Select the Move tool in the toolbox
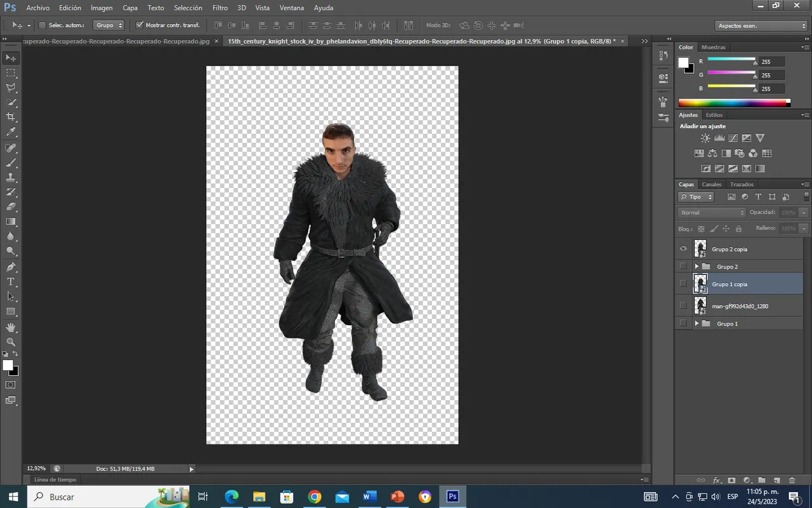This screenshot has height=508, width=812. click(11, 58)
